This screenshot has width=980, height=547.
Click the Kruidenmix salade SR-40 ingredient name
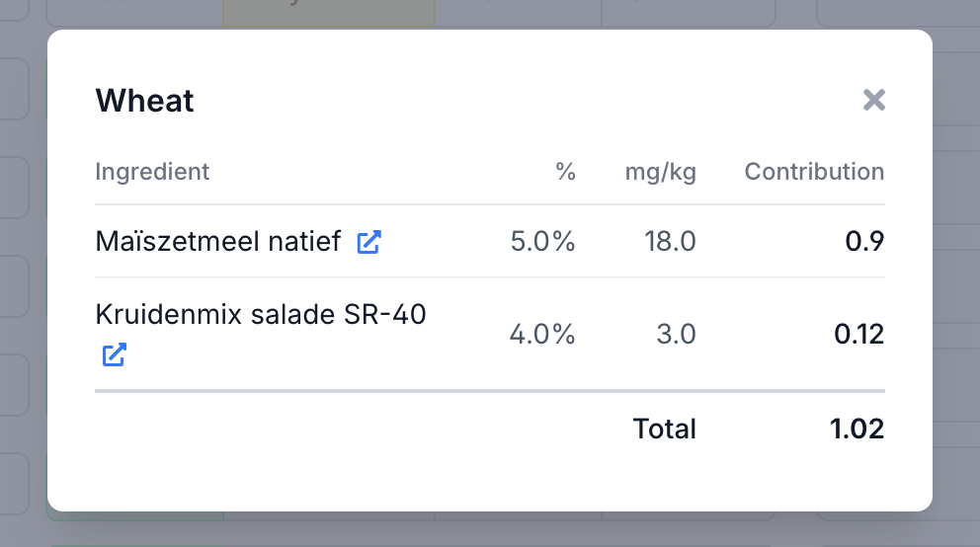(x=261, y=314)
